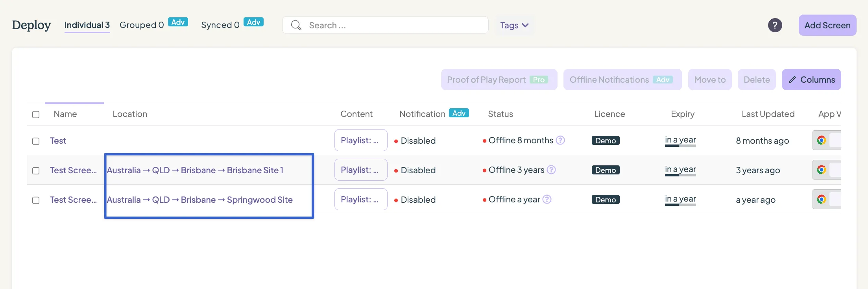Click the search magnifier icon

(296, 25)
